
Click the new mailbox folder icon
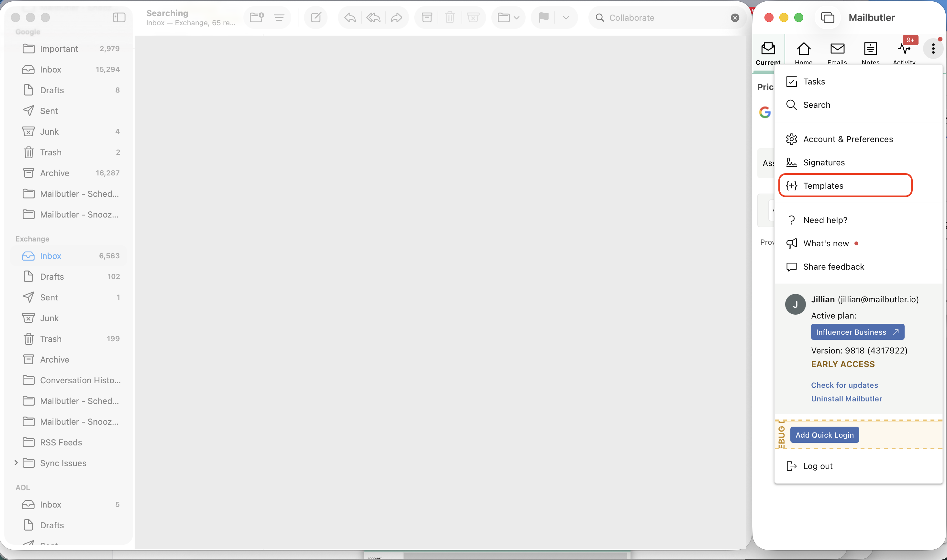click(257, 17)
